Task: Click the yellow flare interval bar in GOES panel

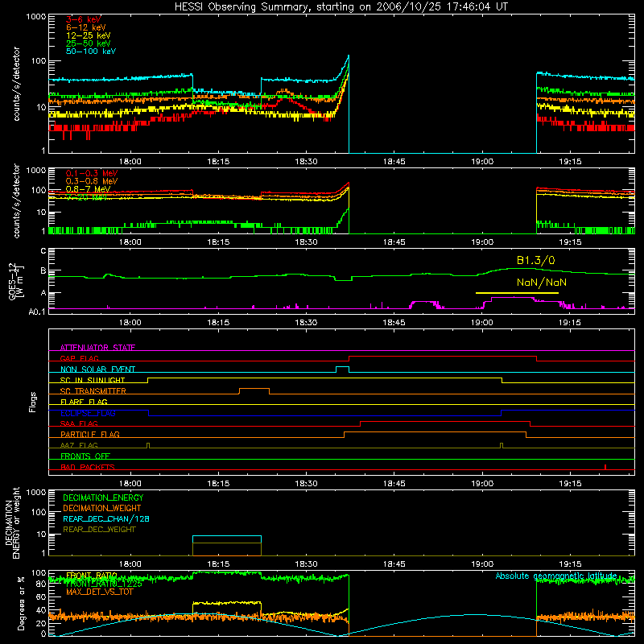Action: (x=517, y=293)
